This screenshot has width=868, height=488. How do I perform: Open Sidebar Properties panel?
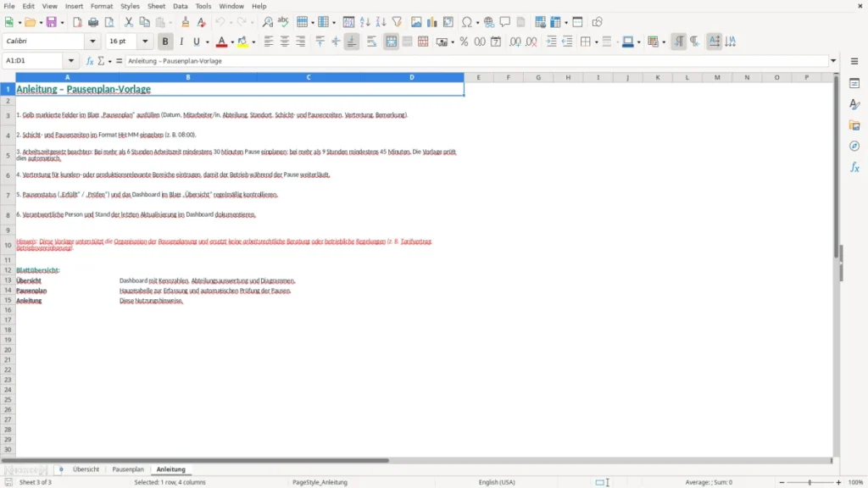(x=854, y=83)
